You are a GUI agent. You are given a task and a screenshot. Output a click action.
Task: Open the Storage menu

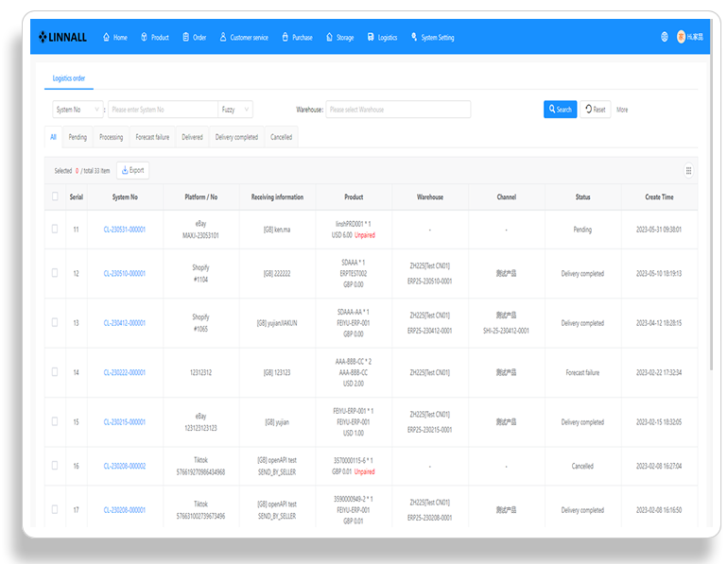point(340,37)
